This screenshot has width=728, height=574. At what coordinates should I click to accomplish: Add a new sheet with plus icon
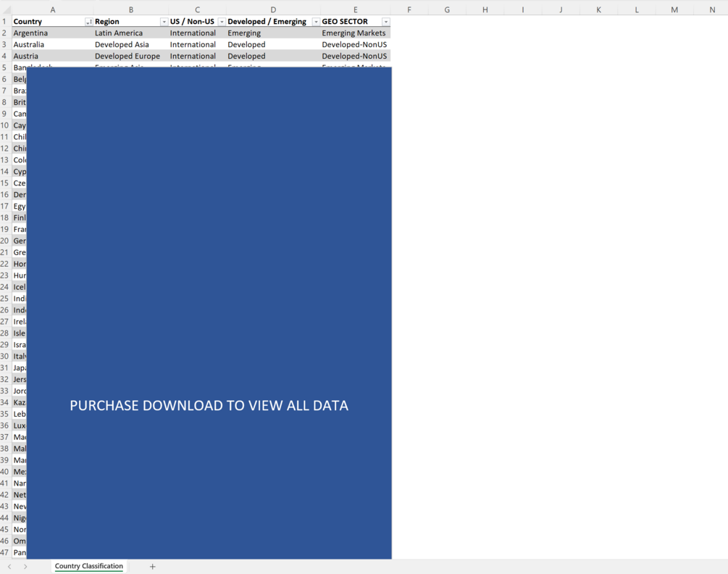click(x=152, y=567)
